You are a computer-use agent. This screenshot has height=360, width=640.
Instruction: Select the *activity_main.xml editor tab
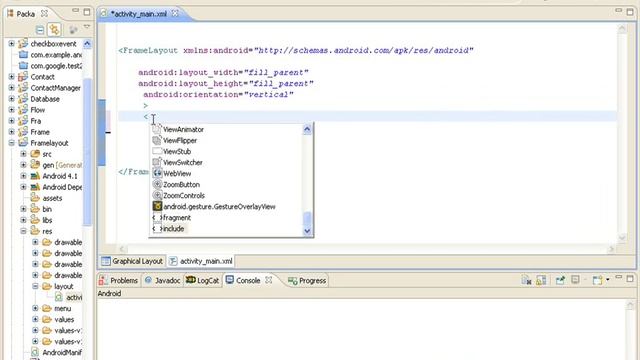coord(139,14)
